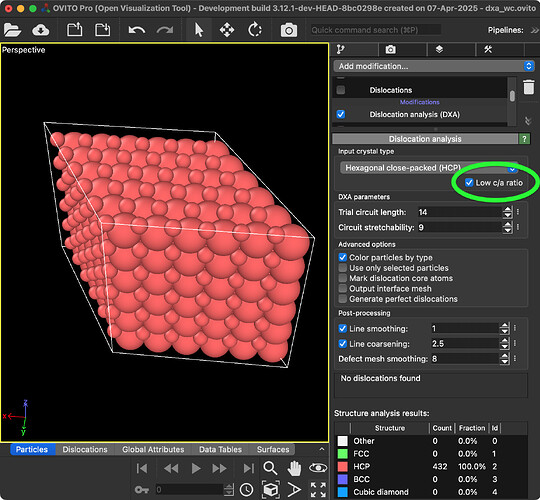Select the zoom magnifier viewport tool

tap(270, 468)
